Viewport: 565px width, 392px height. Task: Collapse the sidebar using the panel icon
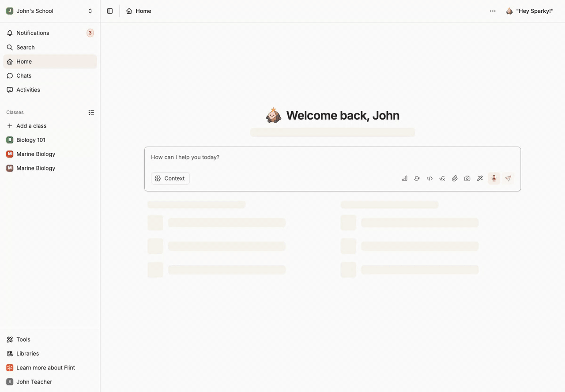[110, 11]
